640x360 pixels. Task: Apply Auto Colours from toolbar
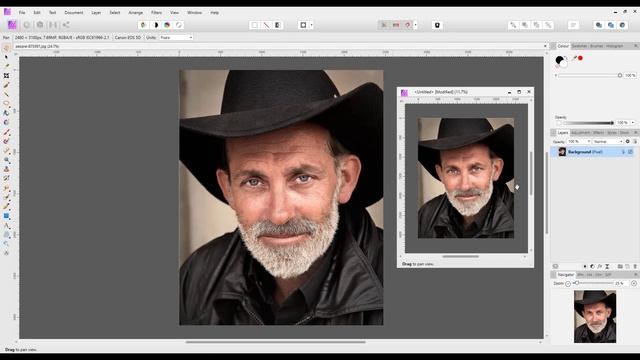click(167, 25)
